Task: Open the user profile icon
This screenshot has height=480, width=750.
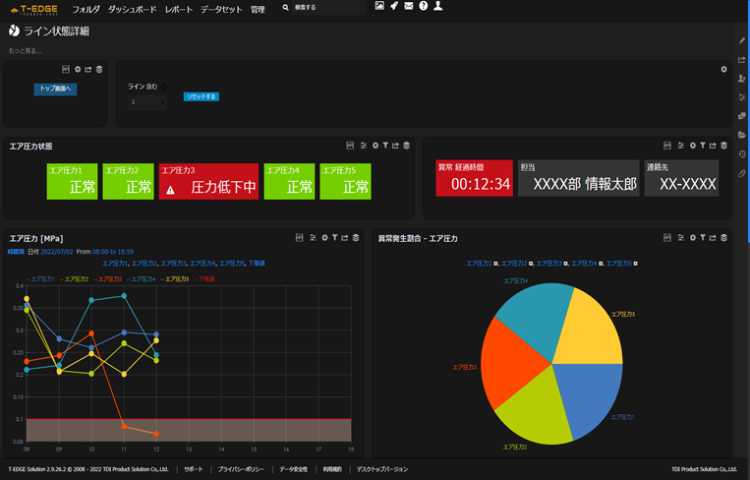Action: click(438, 6)
